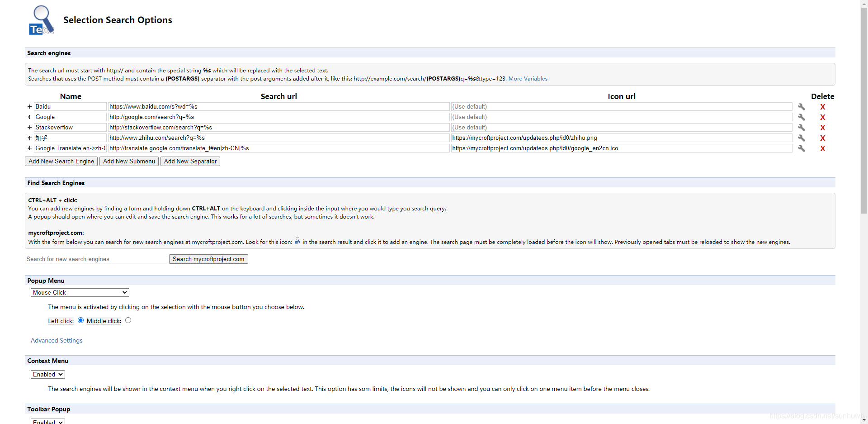Click the mycroftproject add-engine icon in text
The height and width of the screenshot is (424, 868).
coord(297,241)
